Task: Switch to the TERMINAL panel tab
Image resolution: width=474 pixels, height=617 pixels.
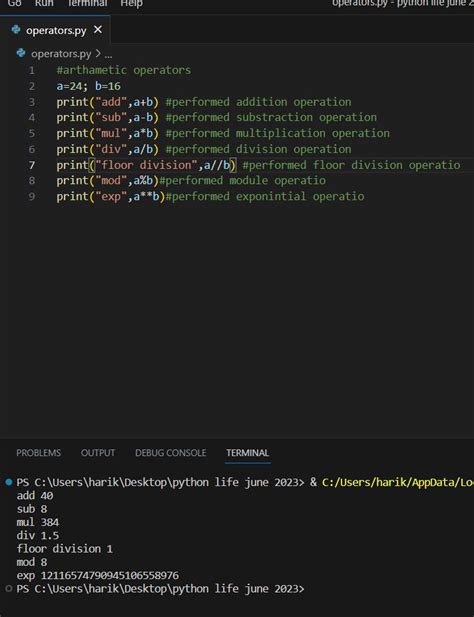Action: [247, 453]
